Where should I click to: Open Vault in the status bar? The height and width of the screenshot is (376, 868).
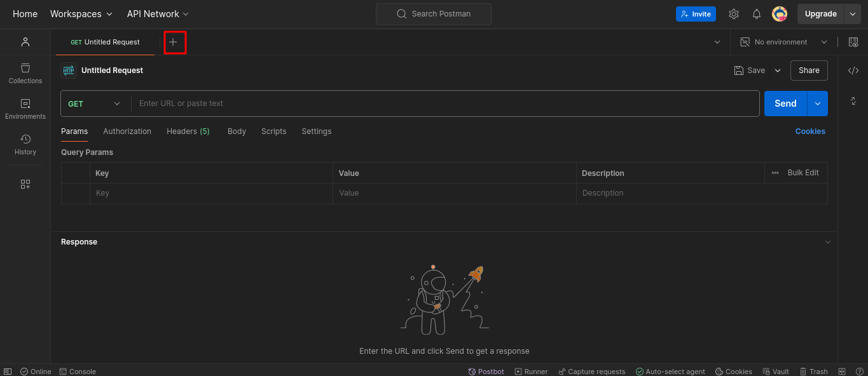(x=776, y=372)
